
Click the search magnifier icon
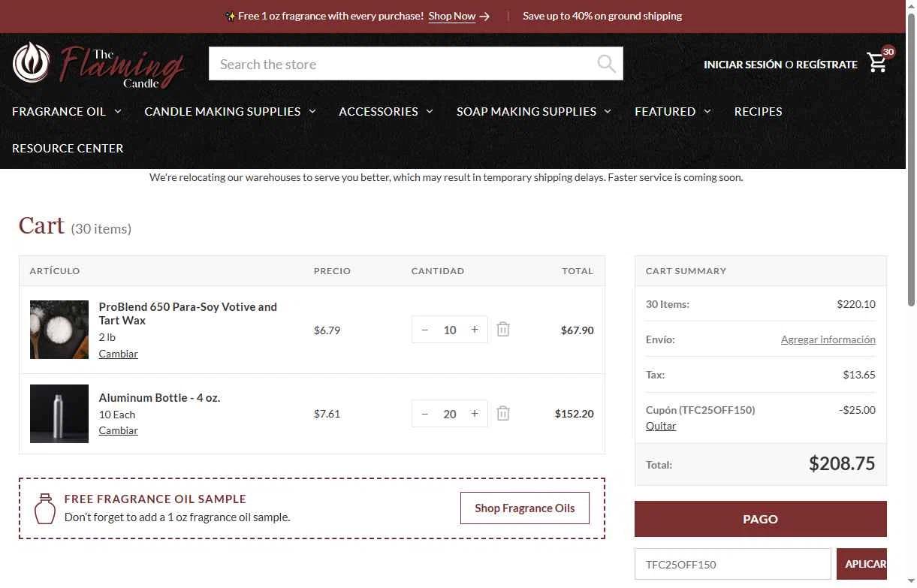(607, 64)
